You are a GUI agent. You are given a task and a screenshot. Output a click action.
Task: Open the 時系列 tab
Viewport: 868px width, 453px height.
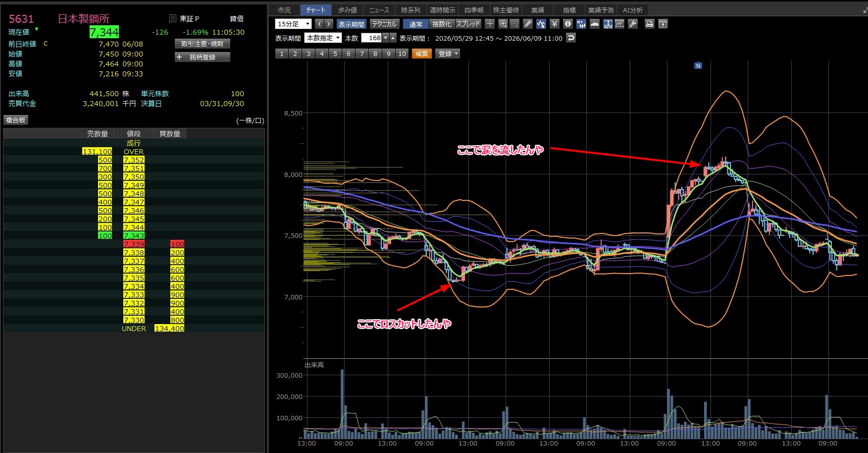coord(410,10)
